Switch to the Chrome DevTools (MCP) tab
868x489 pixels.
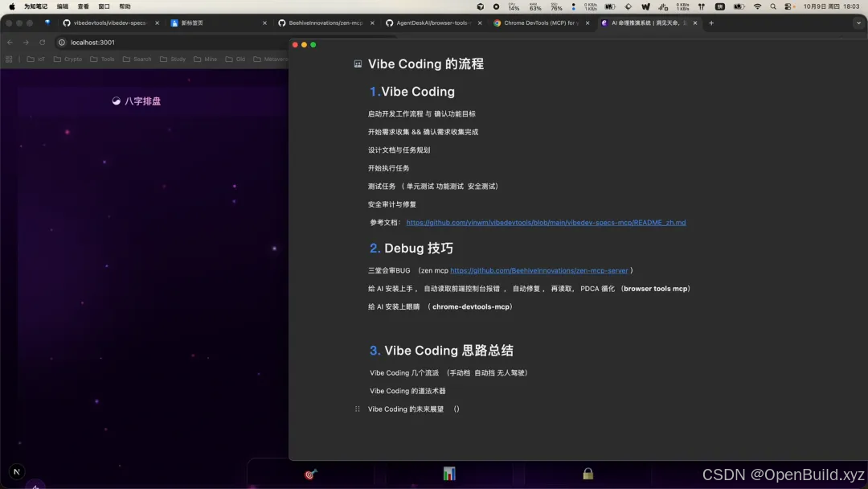pyautogui.click(x=541, y=23)
